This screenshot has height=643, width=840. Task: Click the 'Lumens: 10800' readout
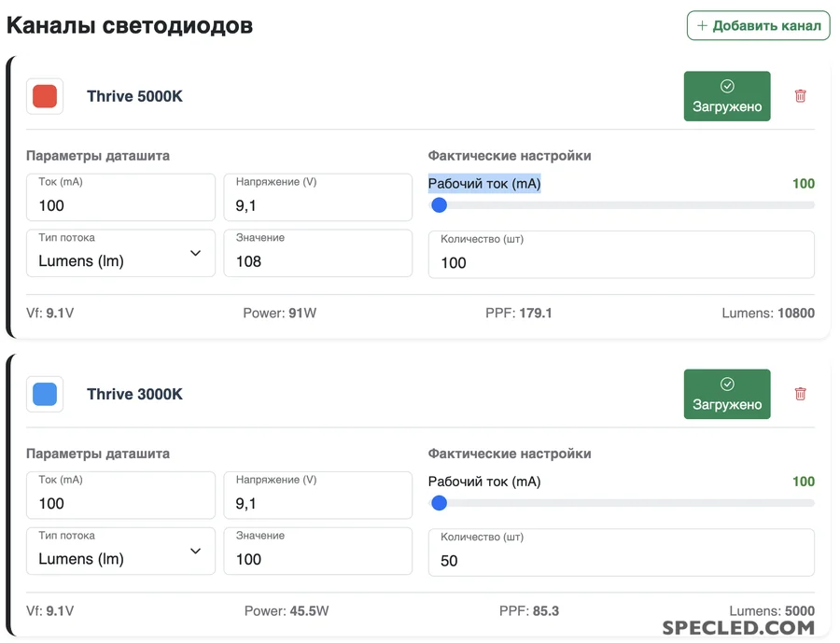(768, 313)
